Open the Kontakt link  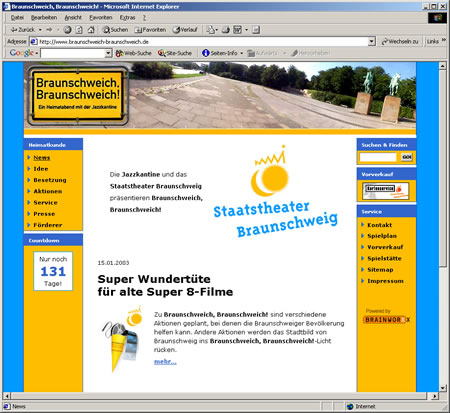point(379,225)
